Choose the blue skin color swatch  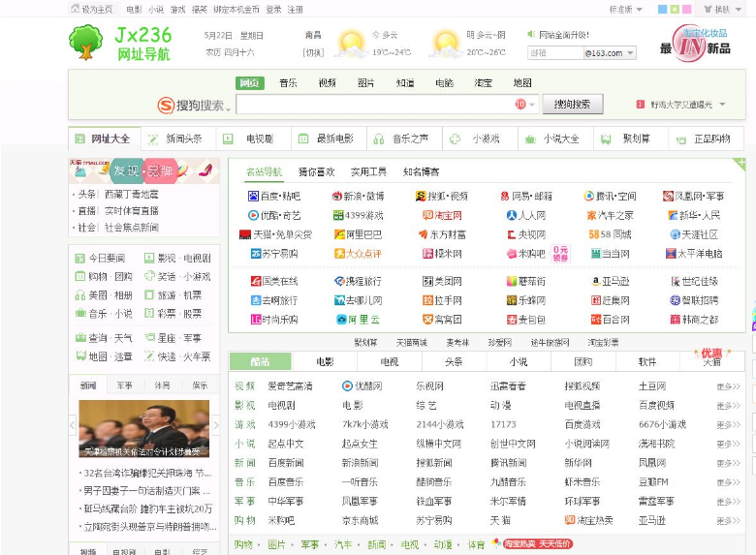pyautogui.click(x=663, y=9)
